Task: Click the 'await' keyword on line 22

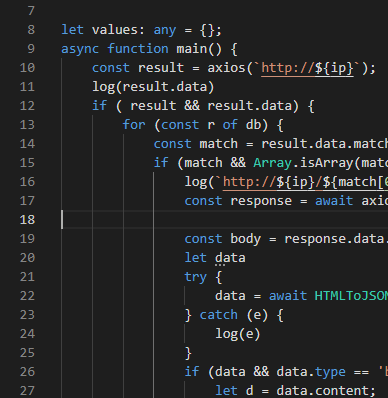Action: click(x=288, y=296)
